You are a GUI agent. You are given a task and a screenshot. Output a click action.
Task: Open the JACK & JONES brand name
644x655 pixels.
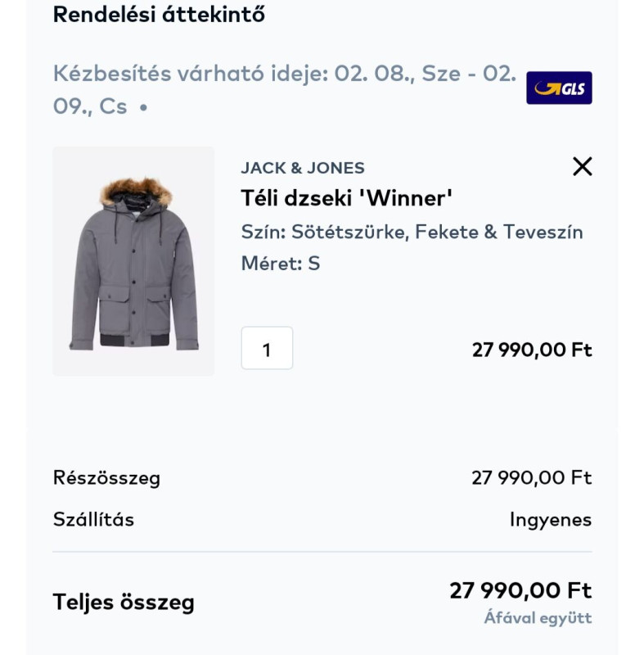[x=303, y=168]
